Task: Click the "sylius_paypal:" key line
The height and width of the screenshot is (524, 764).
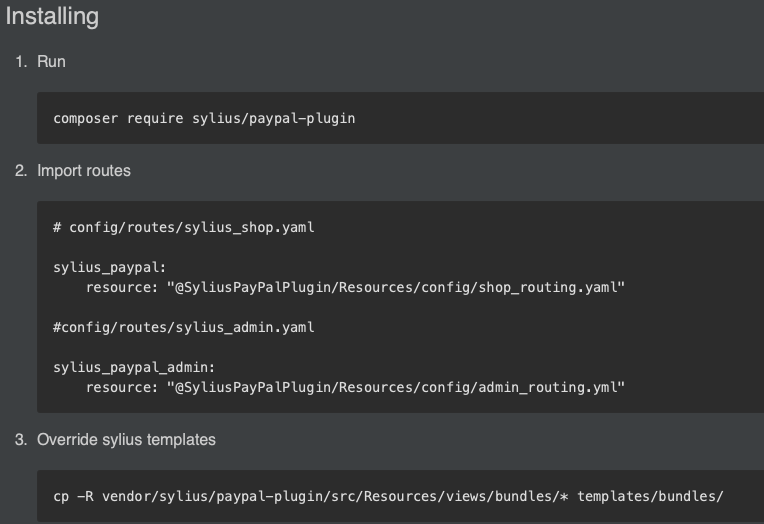Action: [110, 268]
